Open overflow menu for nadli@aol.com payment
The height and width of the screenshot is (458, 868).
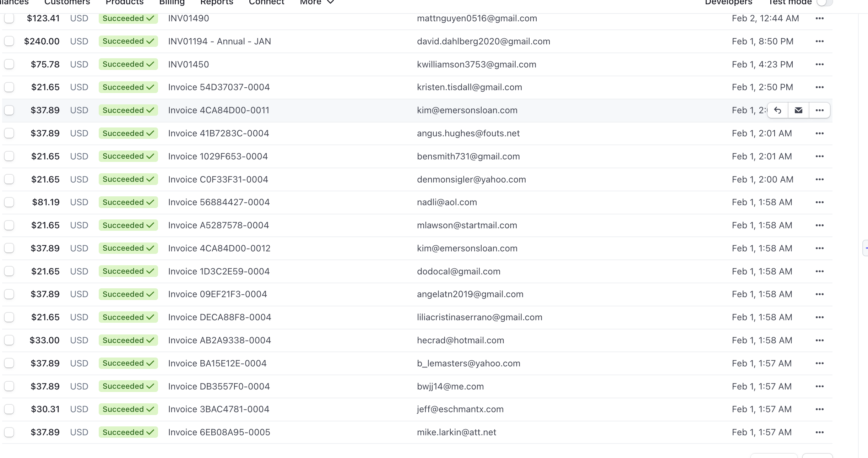819,202
